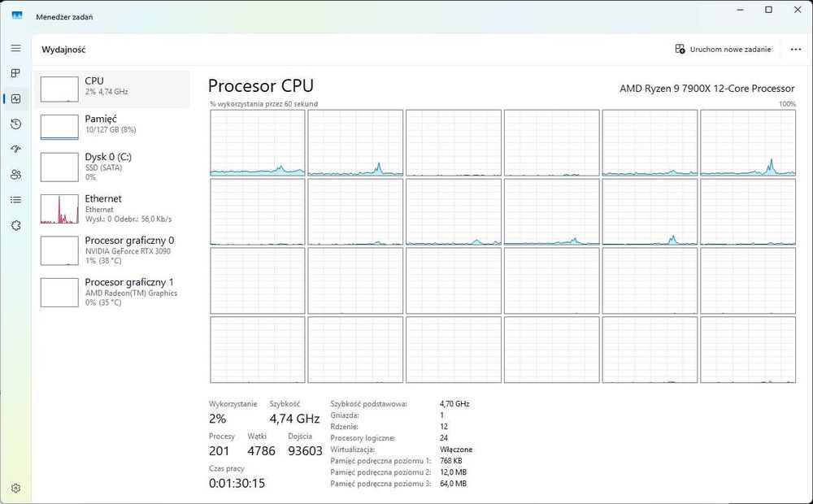Minimize the Task Manager window
The width and height of the screenshot is (813, 504).
[x=740, y=10]
